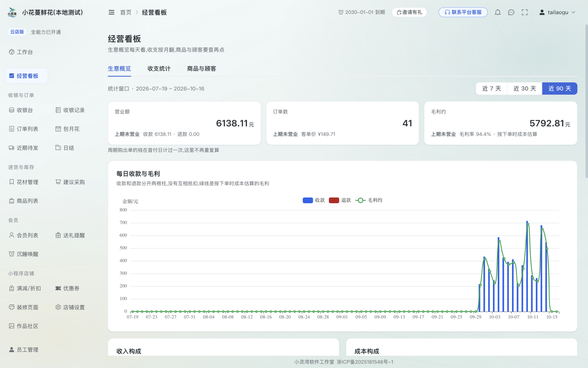Toggle 毛利约 line in chart legend
The image size is (588, 368).
(x=369, y=200)
